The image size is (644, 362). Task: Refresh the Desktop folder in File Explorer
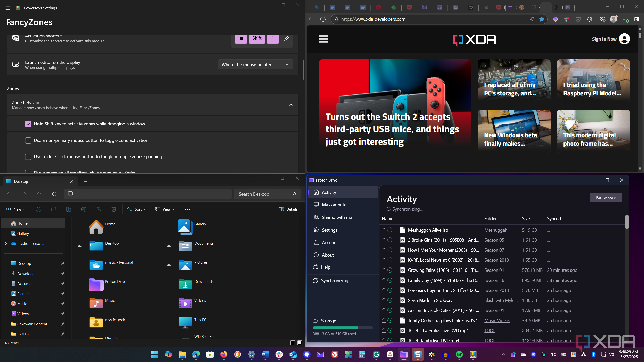(54, 194)
